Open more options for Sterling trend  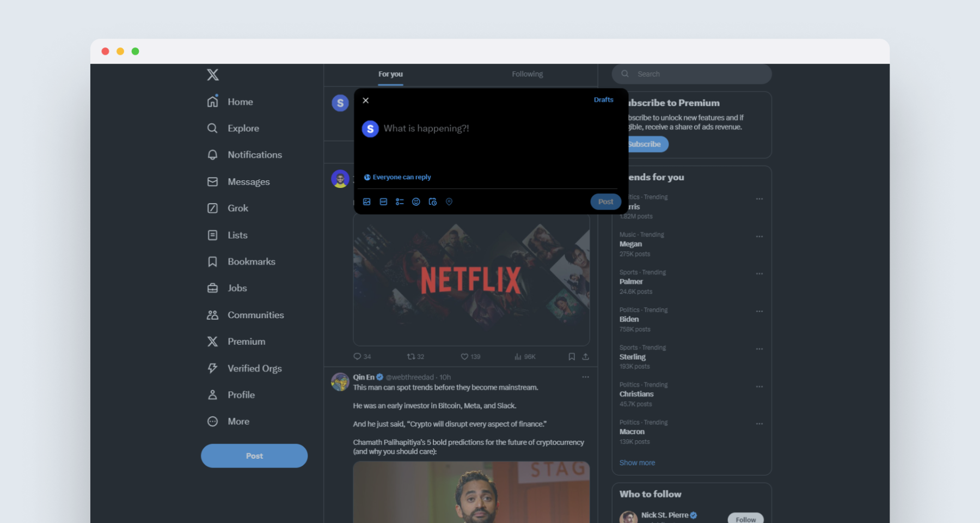759,349
